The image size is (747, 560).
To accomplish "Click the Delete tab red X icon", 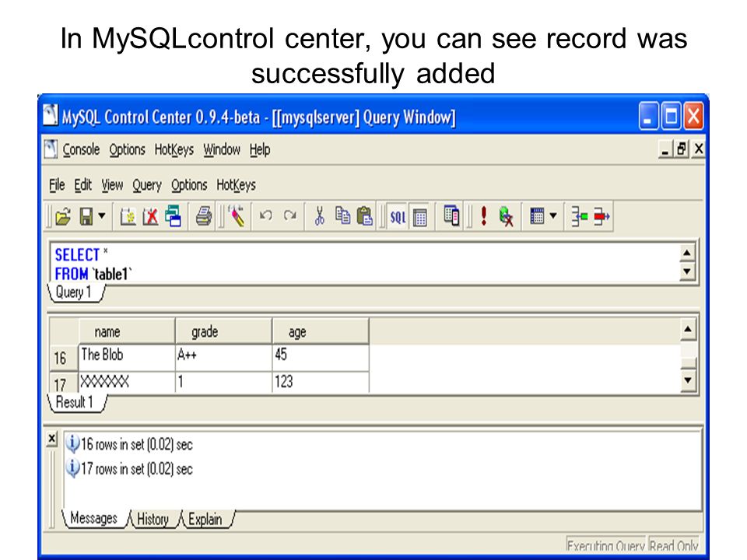I will pyautogui.click(x=150, y=217).
